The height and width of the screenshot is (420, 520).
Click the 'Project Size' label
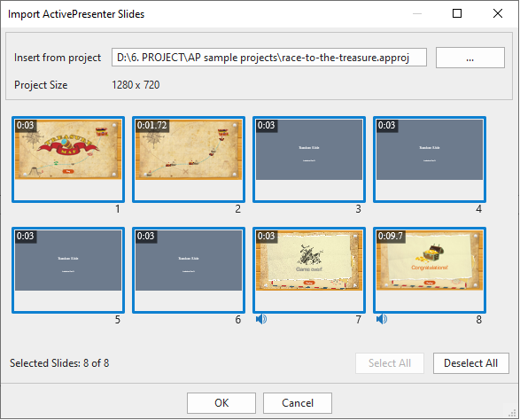coord(41,85)
